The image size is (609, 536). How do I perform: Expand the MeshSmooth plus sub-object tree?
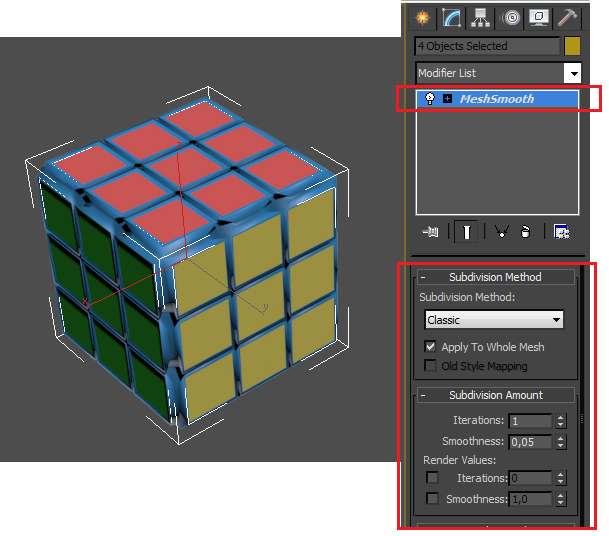447,99
